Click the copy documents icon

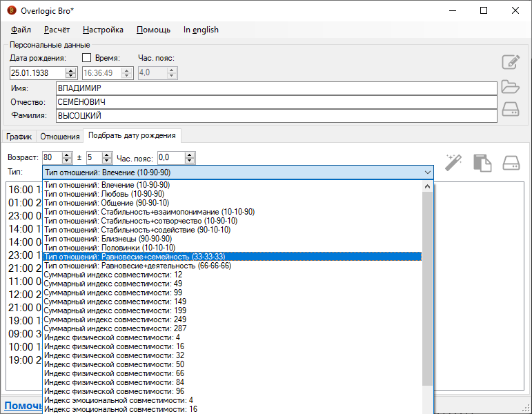click(482, 162)
